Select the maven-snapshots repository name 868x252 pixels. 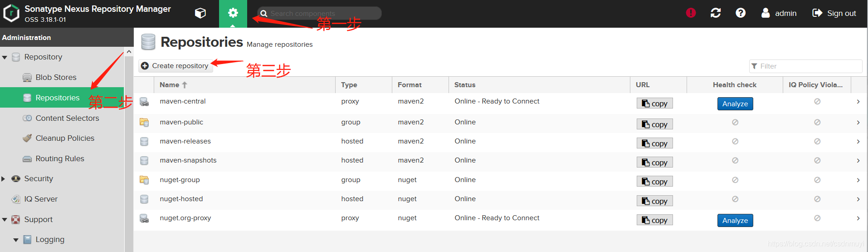point(188,160)
